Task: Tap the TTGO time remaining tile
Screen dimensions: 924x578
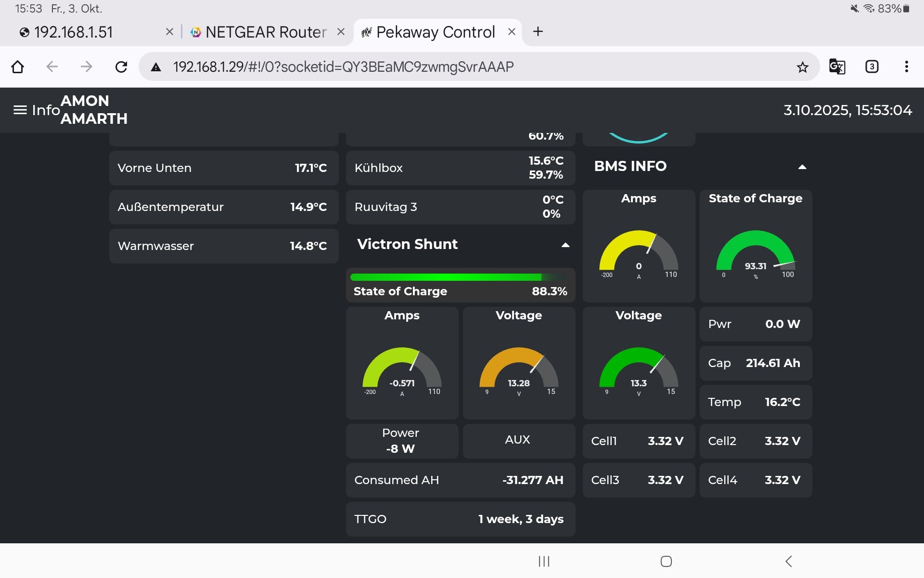Action: pyautogui.click(x=460, y=519)
